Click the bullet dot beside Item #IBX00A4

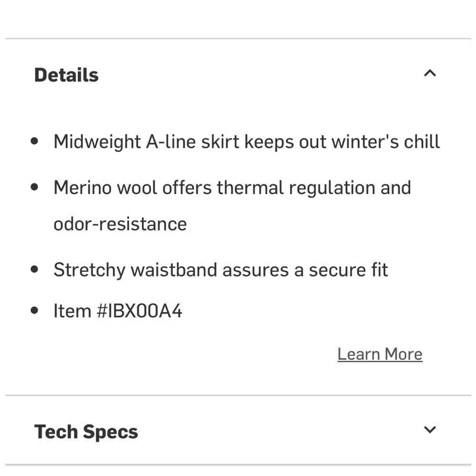pyautogui.click(x=34, y=310)
